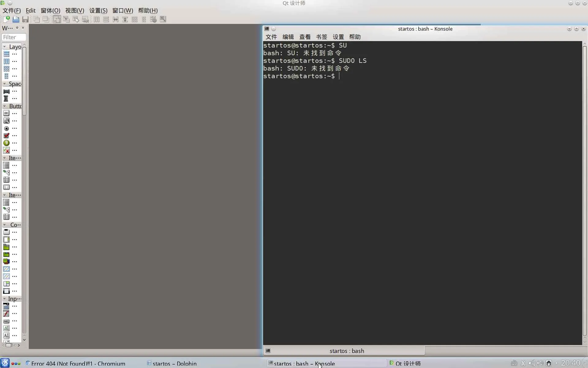The height and width of the screenshot is (368, 588).
Task: Click the New Form toolbar icon
Action: 6,19
